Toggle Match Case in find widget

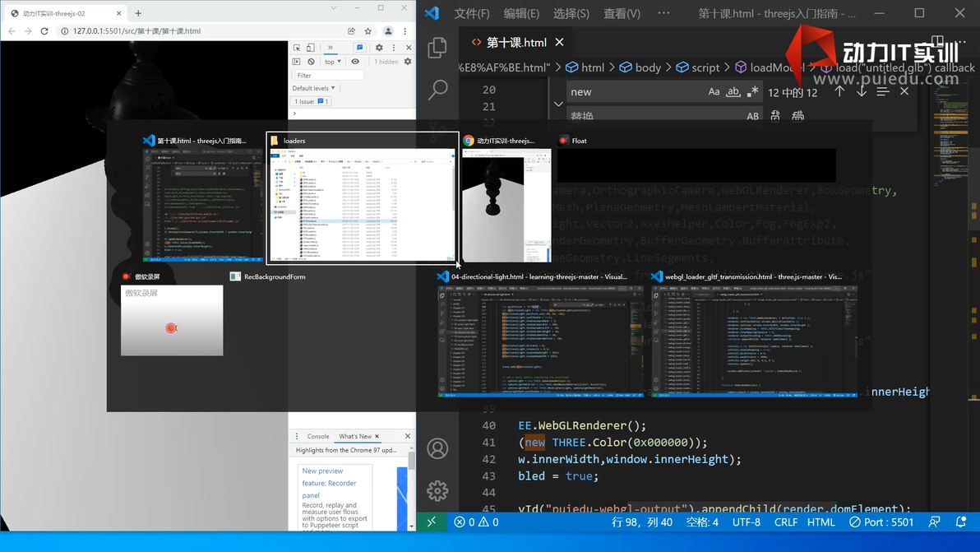click(x=714, y=92)
